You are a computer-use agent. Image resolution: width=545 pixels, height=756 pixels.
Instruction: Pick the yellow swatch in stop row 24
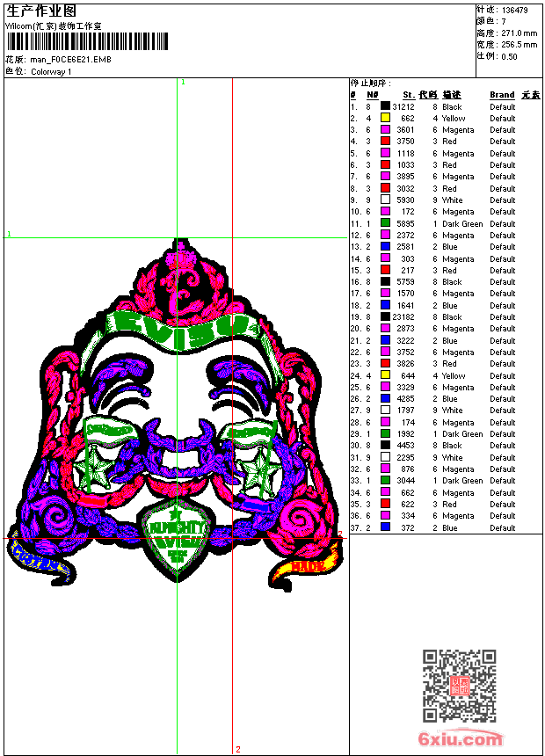(x=385, y=375)
